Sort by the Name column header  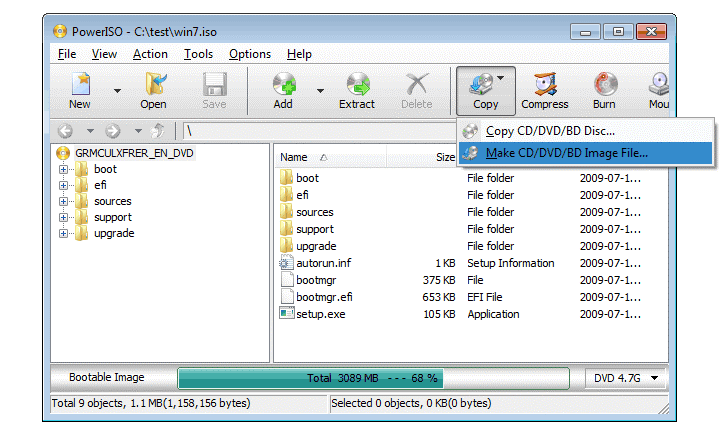331,157
